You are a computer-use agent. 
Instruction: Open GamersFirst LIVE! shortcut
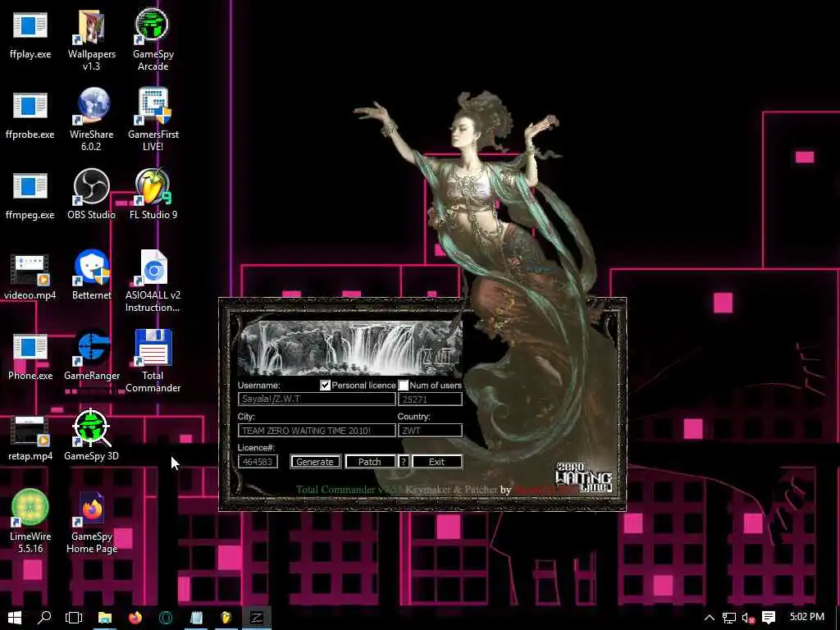tap(153, 120)
